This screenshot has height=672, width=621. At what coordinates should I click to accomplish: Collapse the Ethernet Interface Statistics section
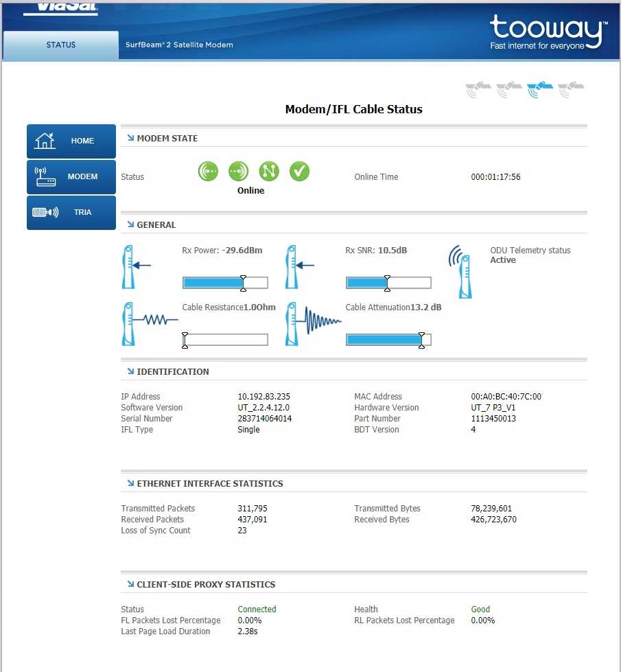click(130, 483)
